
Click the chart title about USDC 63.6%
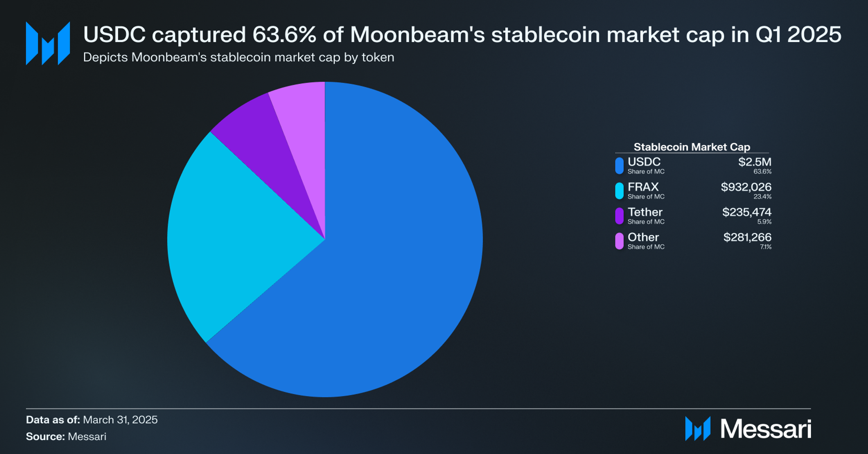click(x=462, y=34)
